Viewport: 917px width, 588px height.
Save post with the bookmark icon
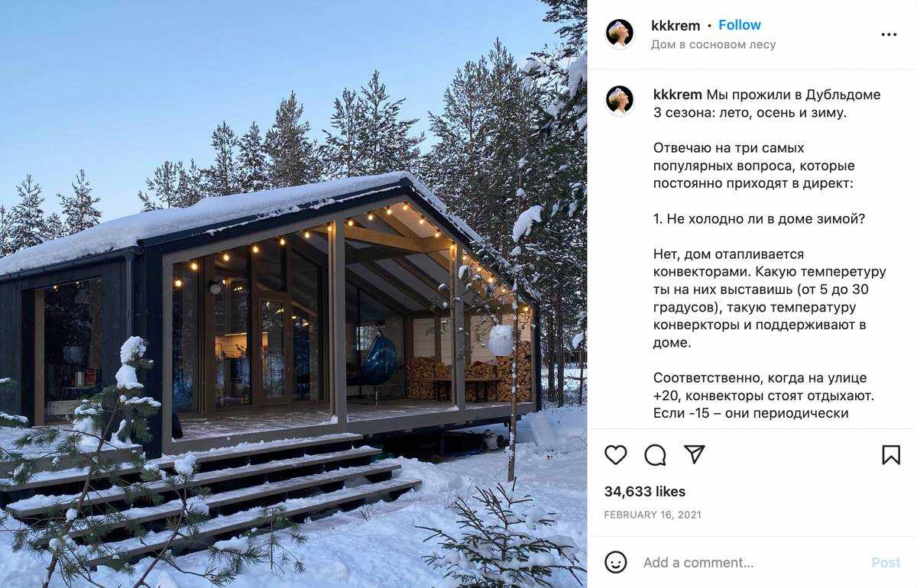(x=890, y=455)
